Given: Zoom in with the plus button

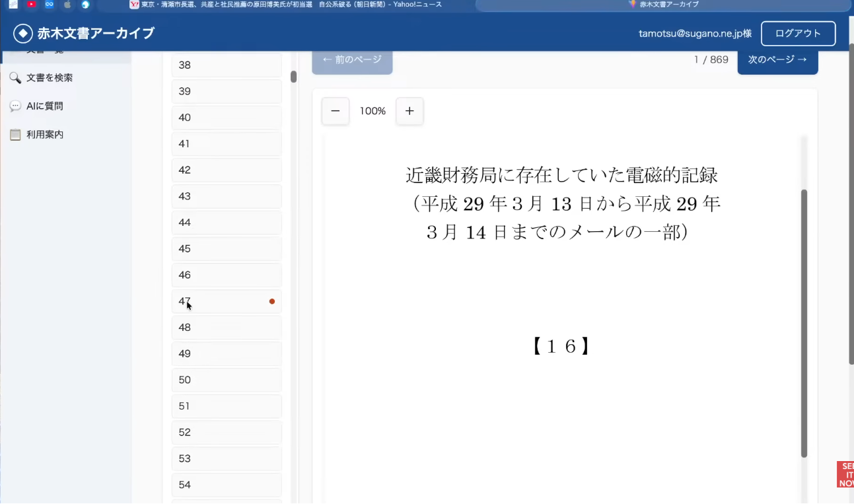Looking at the screenshot, I should tap(409, 111).
